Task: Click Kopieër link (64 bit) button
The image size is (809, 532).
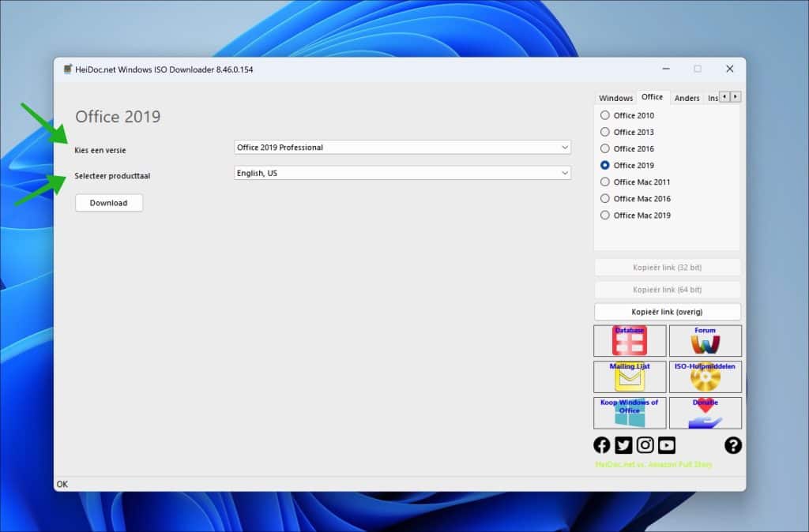Action: tap(667, 290)
